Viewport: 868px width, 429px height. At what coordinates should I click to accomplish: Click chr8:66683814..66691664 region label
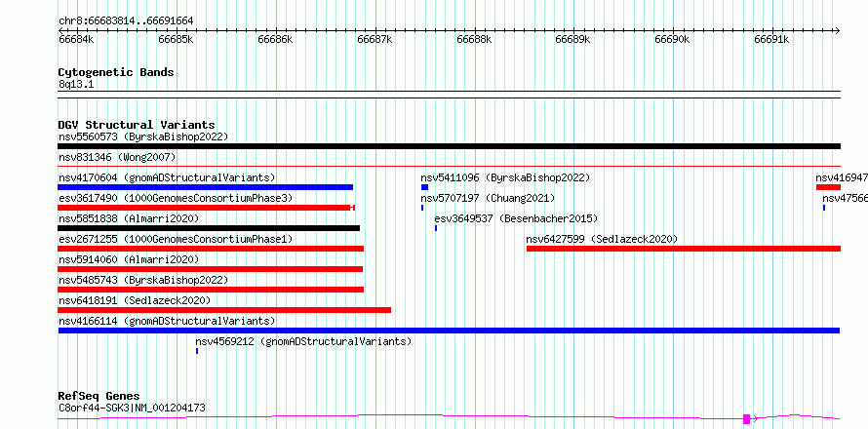126,21
